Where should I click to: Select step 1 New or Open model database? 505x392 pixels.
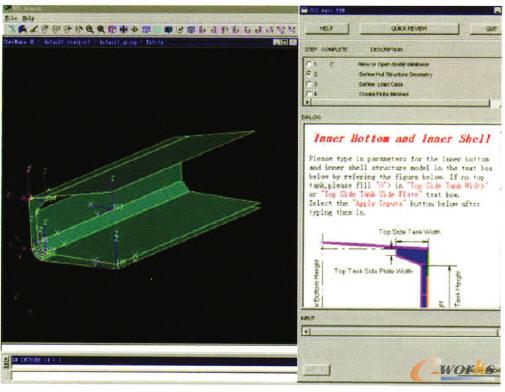309,64
